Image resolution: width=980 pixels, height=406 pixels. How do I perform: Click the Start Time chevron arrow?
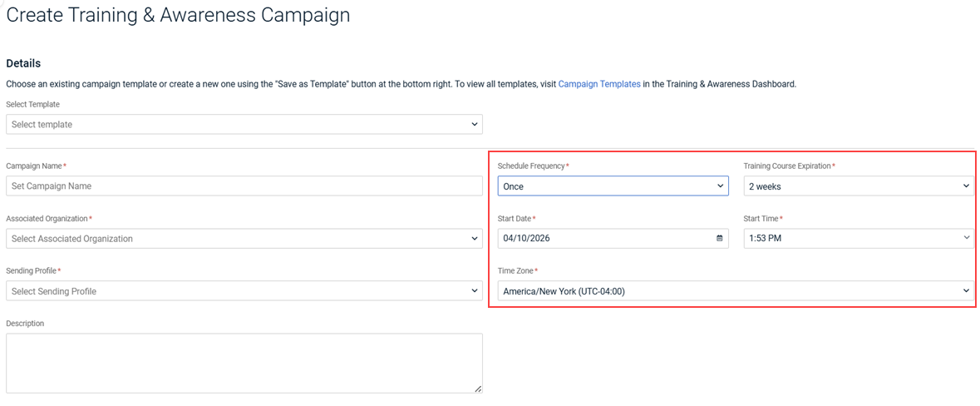coord(966,239)
